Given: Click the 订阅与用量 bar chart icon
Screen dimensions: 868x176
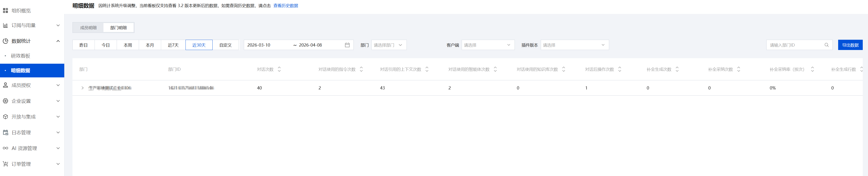Looking at the screenshot, I should point(5,25).
